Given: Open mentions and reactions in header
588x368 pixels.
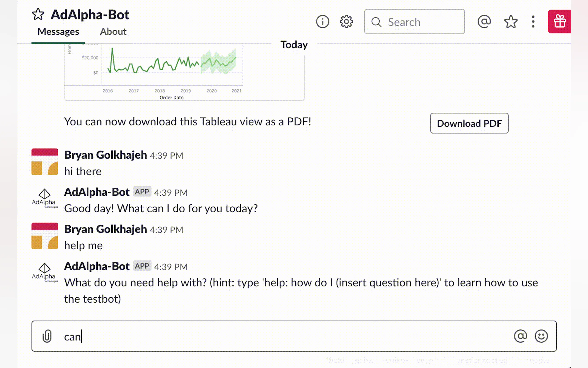Looking at the screenshot, I should (484, 22).
